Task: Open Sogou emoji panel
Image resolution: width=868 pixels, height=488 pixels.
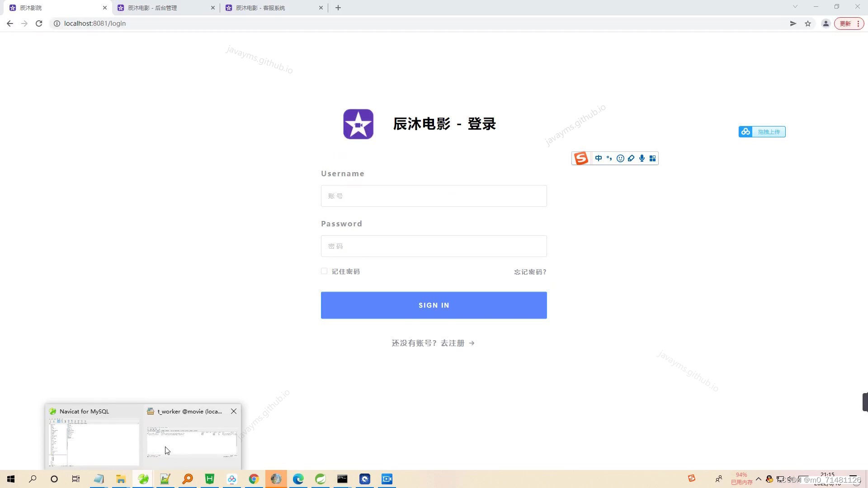Action: (x=620, y=158)
